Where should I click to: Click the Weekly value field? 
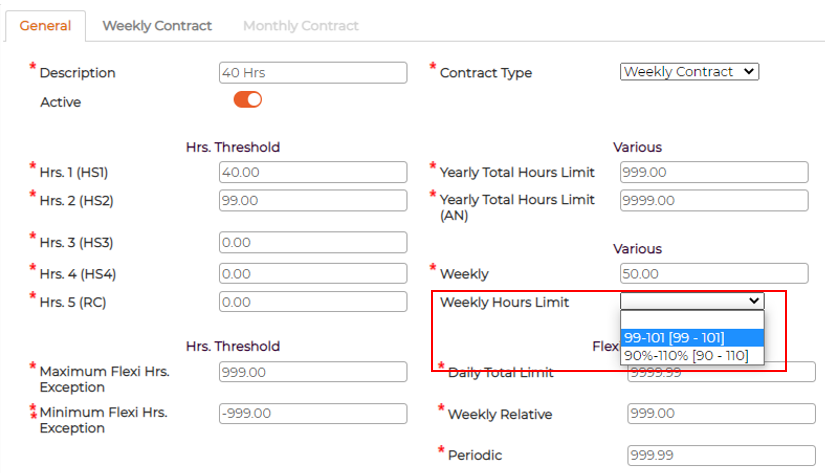[714, 273]
